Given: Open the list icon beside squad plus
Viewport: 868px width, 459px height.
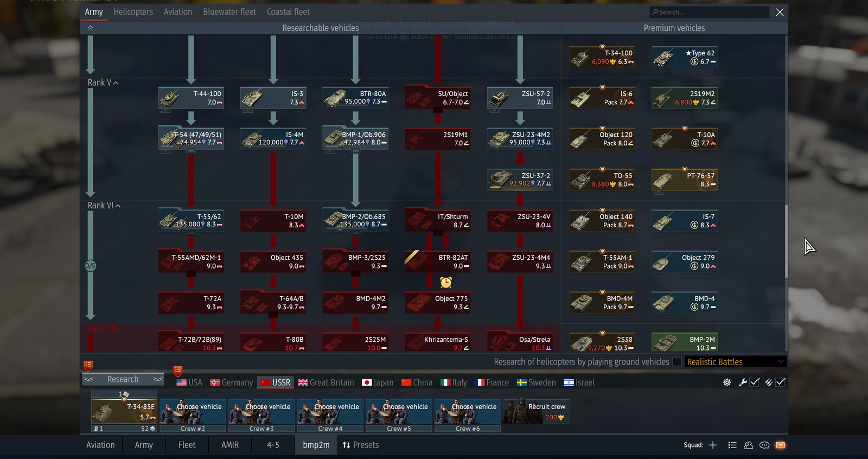Looking at the screenshot, I should tap(732, 445).
